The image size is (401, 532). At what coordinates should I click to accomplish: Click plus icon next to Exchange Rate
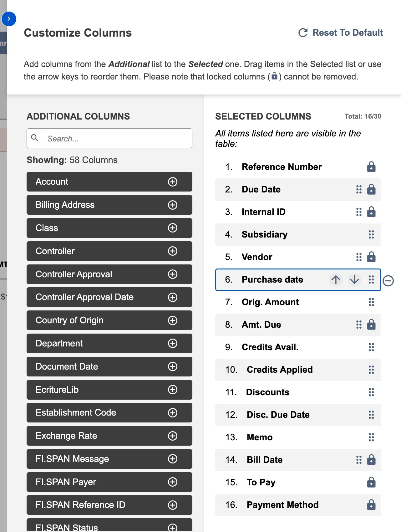(173, 436)
